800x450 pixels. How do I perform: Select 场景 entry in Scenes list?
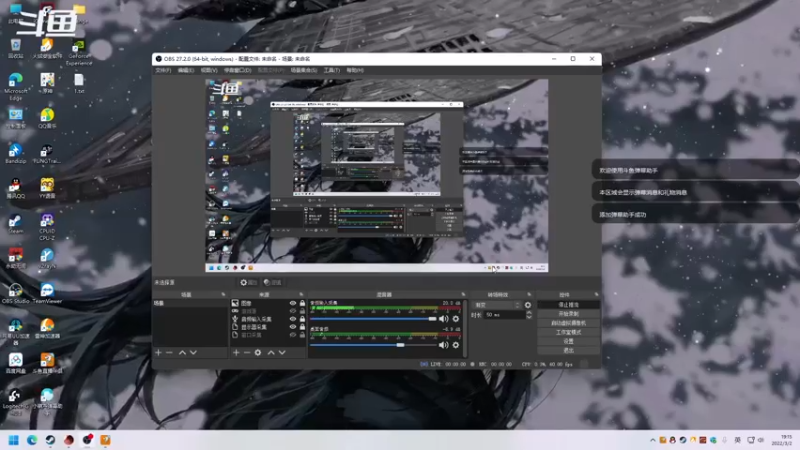pos(190,303)
